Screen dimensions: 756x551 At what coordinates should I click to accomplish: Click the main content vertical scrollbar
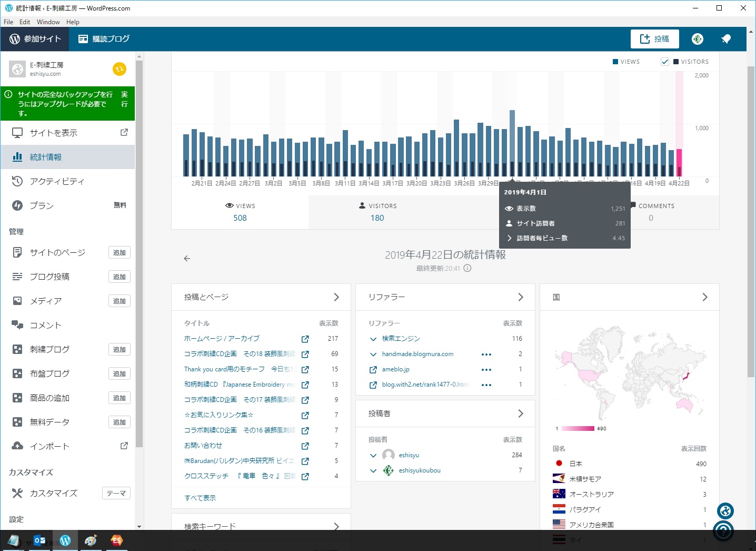[751, 221]
